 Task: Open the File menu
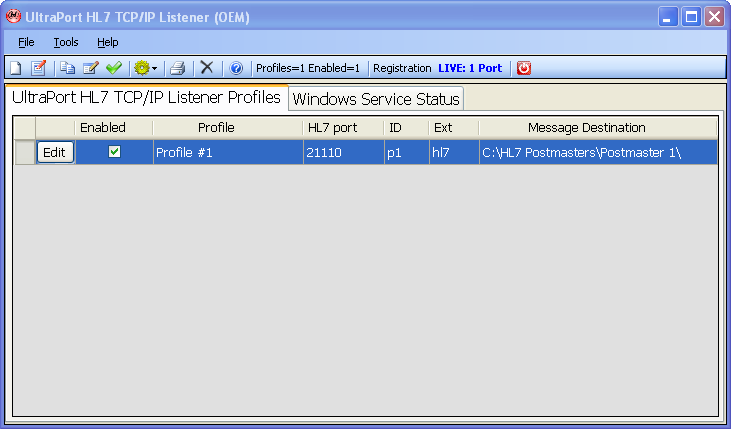[x=26, y=42]
